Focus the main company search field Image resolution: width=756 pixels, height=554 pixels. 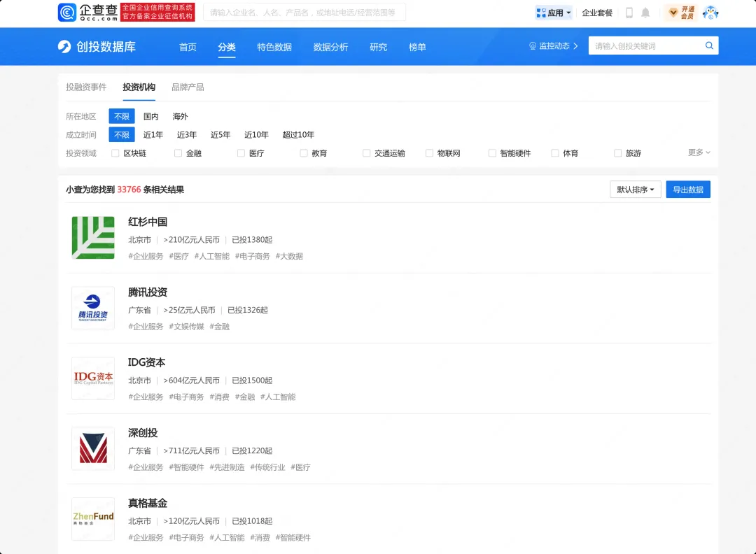pos(304,13)
